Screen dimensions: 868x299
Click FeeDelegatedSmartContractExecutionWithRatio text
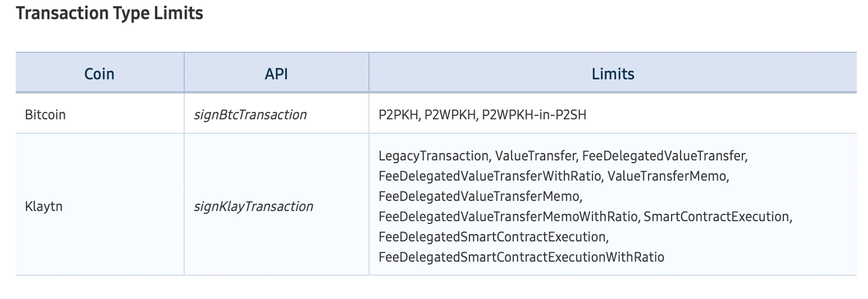click(x=521, y=257)
